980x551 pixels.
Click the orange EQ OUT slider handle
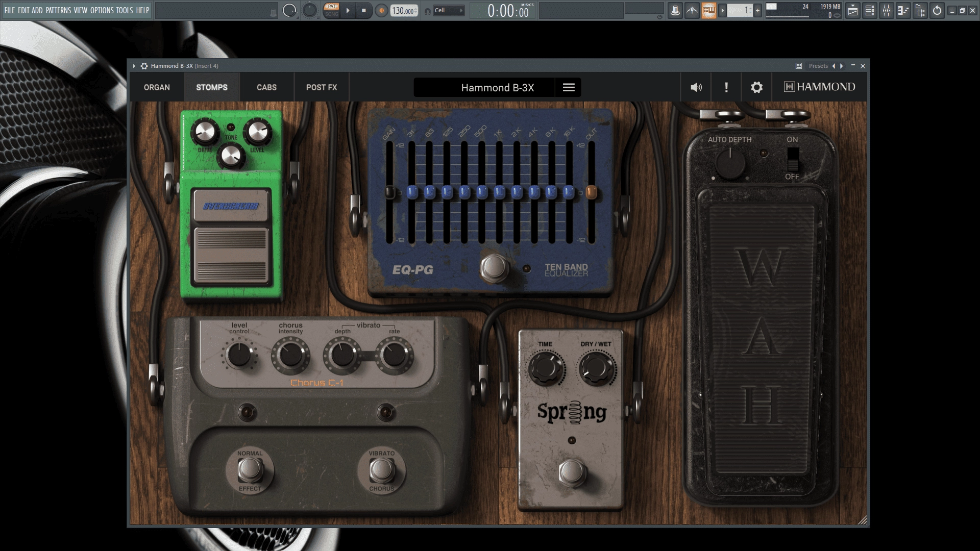[591, 192]
